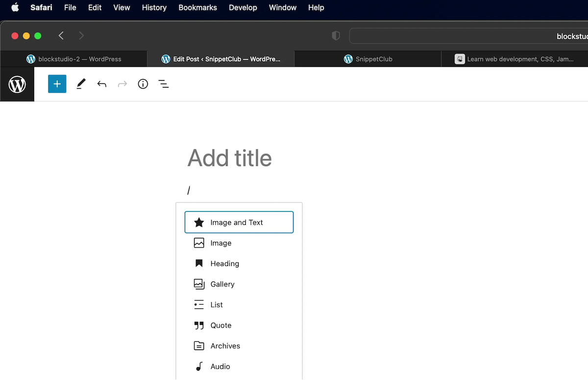Screen dimensions: 588x380
Task: Insert an Archives block
Action: click(239, 346)
